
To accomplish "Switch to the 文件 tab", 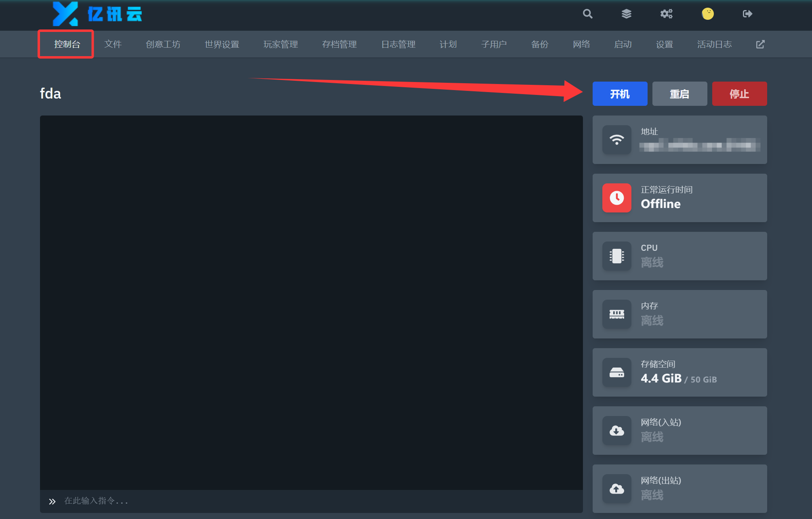I will point(113,44).
